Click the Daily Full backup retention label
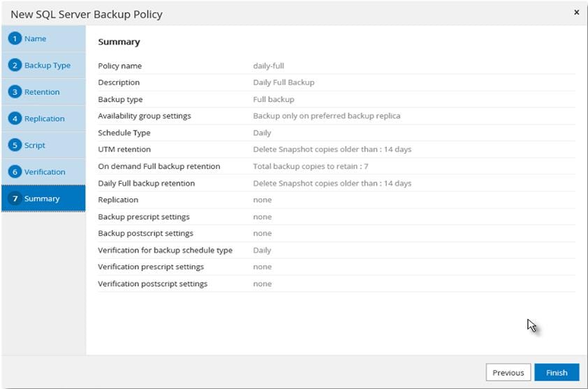This screenshot has height=389, width=588. (147, 184)
